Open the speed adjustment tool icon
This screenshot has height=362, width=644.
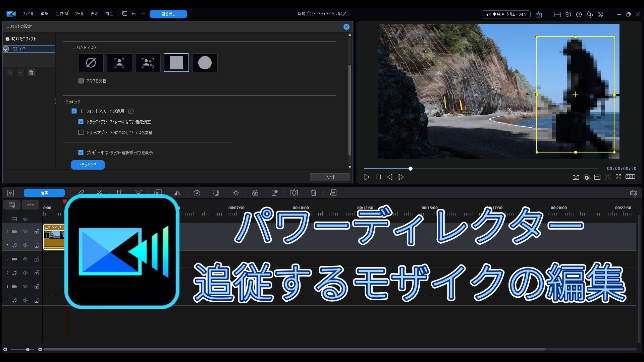click(x=197, y=193)
